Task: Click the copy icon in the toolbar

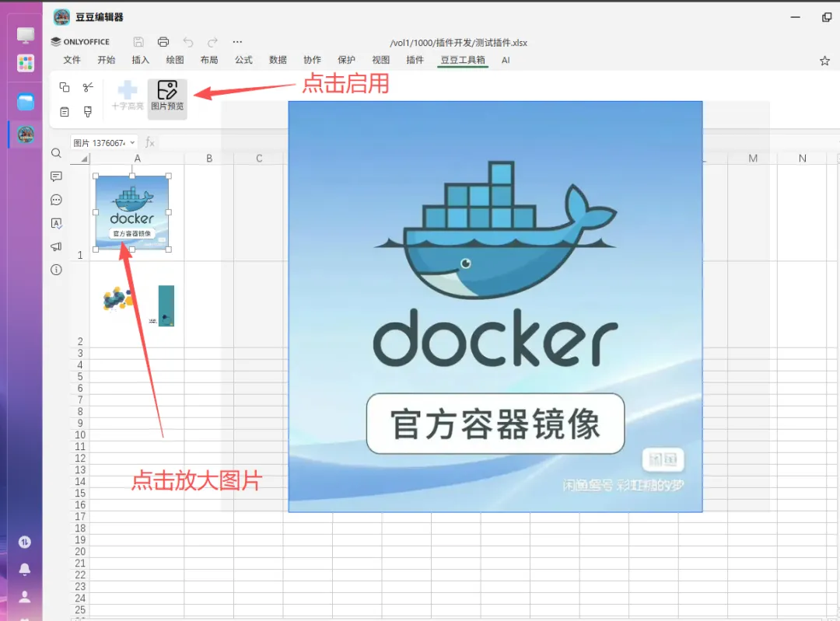Action: tap(65, 87)
